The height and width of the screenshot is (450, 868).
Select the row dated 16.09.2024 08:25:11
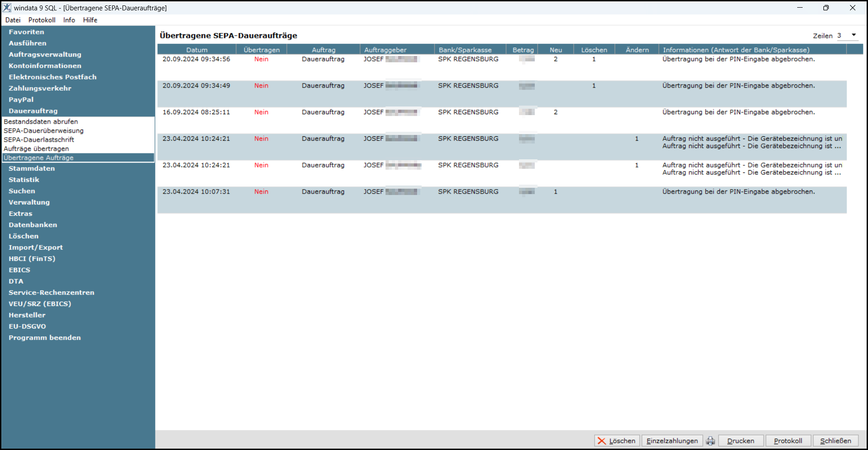pos(502,120)
